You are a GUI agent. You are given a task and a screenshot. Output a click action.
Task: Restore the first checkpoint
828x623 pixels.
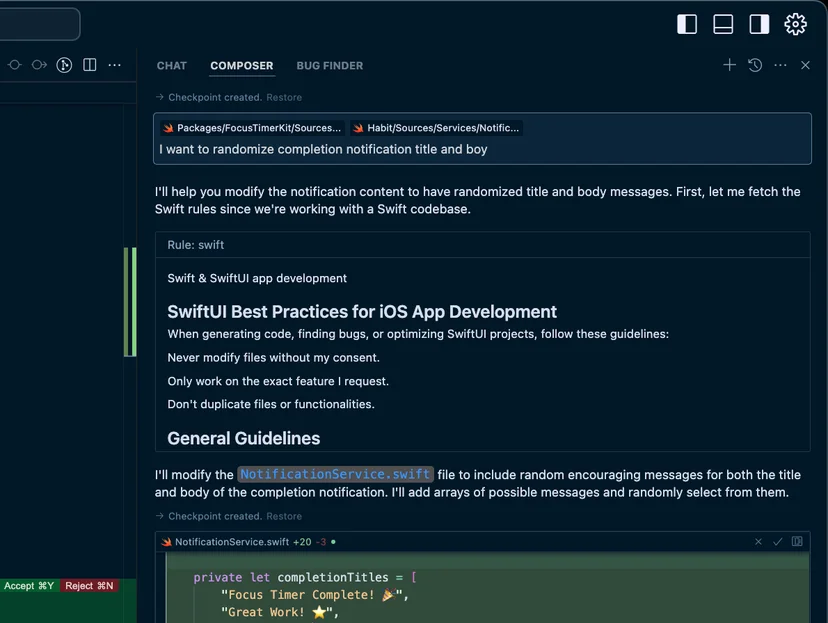coord(284,97)
